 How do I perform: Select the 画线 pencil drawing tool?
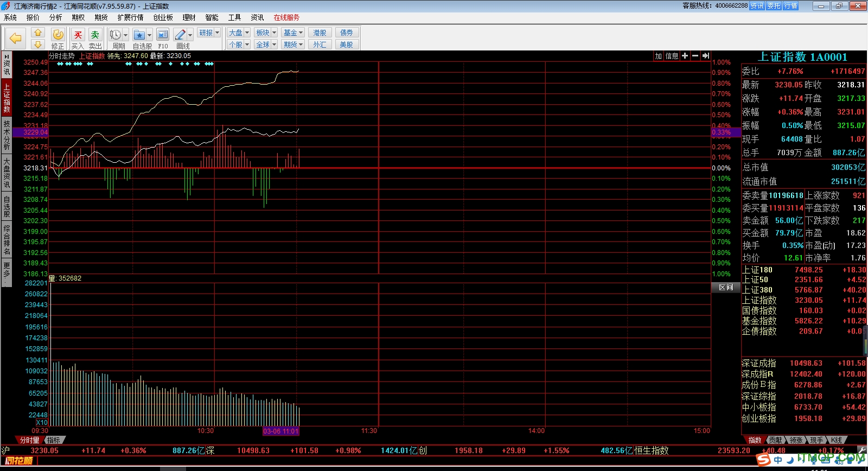tap(180, 36)
